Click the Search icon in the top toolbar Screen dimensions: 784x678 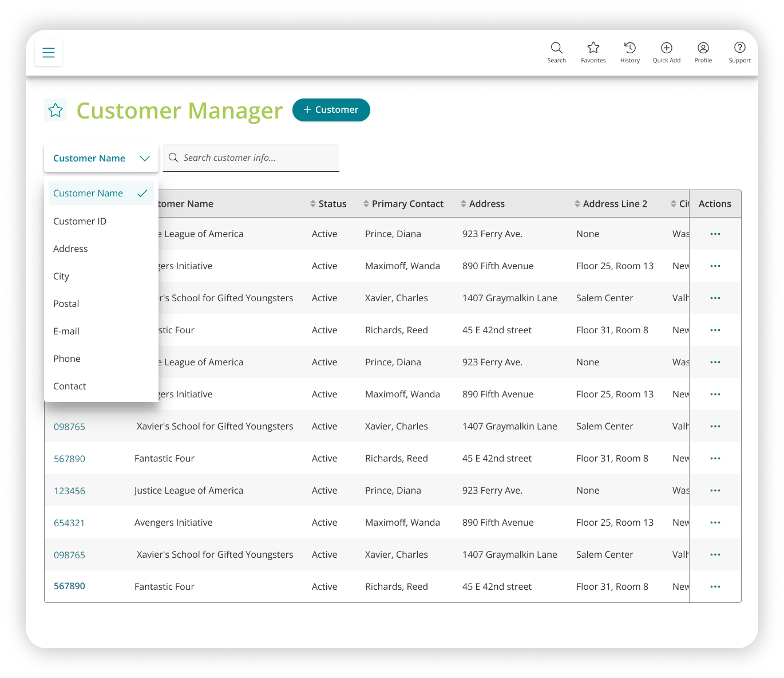556,48
